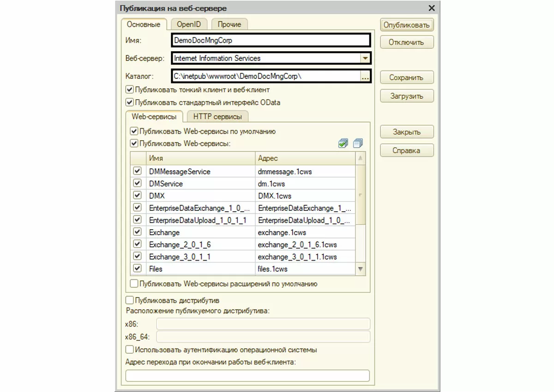This screenshot has width=554, height=392.
Task: Select 'exchange.1cws' address cell
Action: click(x=306, y=232)
